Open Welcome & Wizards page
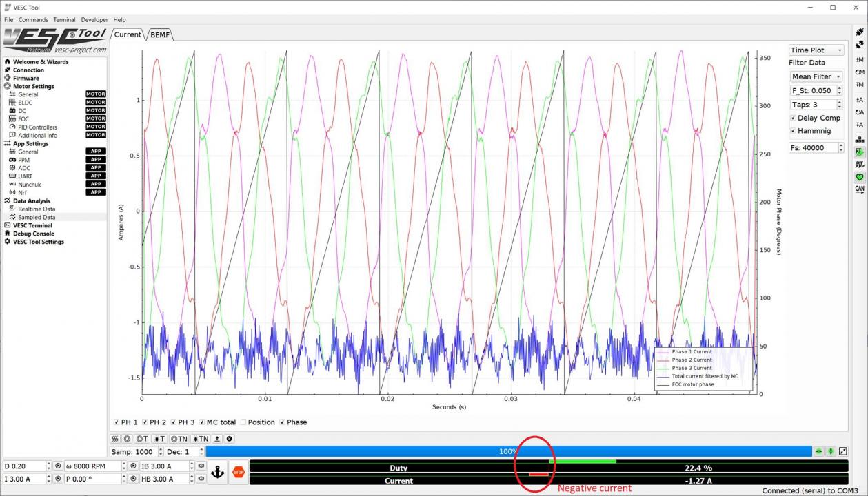The image size is (868, 496). [41, 62]
